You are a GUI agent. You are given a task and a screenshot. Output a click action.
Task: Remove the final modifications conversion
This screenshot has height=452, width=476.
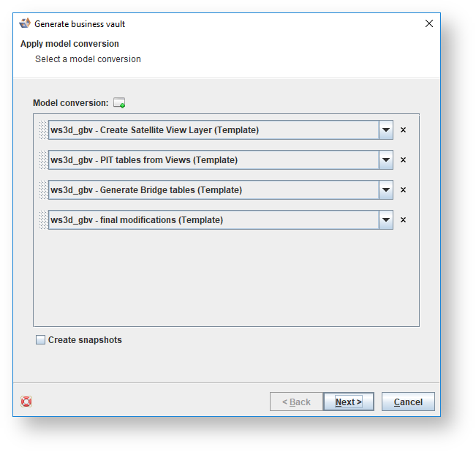[403, 220]
